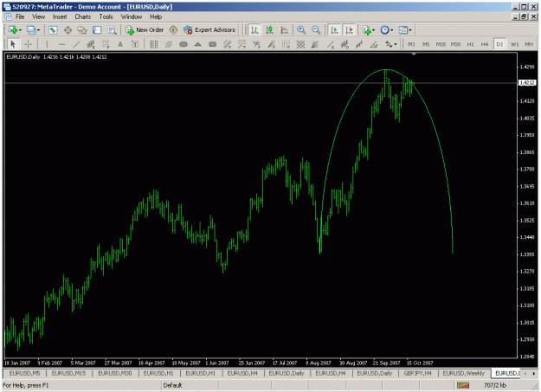Select the Equidistant Channel tool
This screenshot has height=392, width=541.
tap(91, 44)
